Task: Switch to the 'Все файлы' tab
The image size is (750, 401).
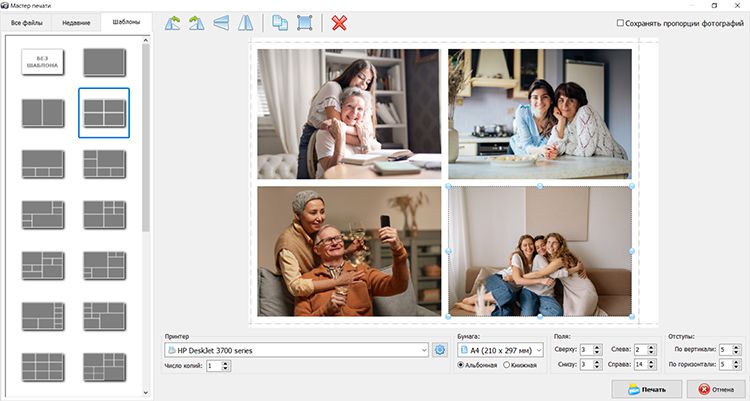Action: click(x=27, y=21)
